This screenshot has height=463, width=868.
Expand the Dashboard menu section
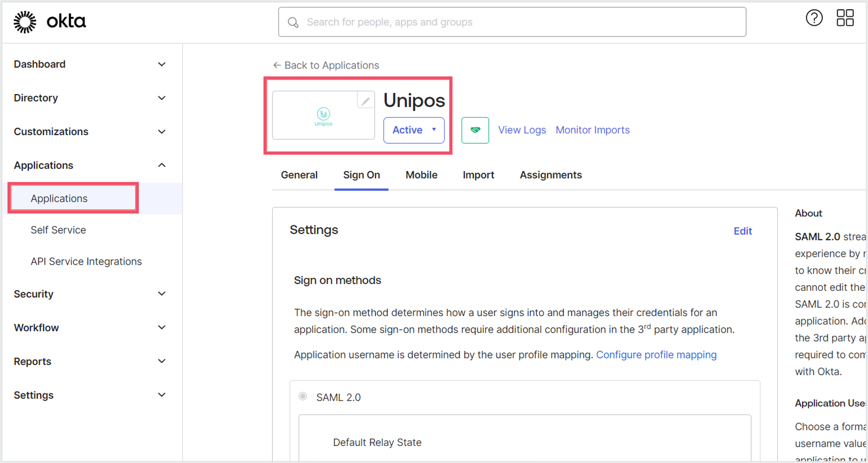(x=90, y=64)
